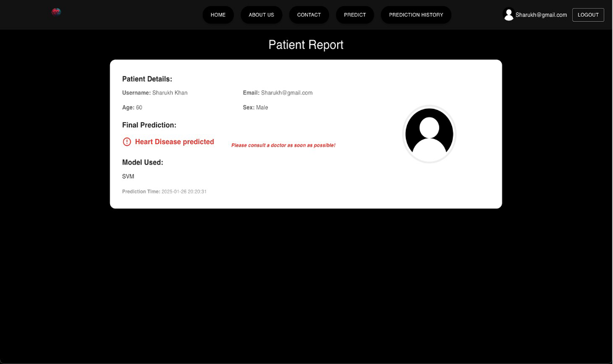
Task: Navigate to the Predict page
Action: 355,15
